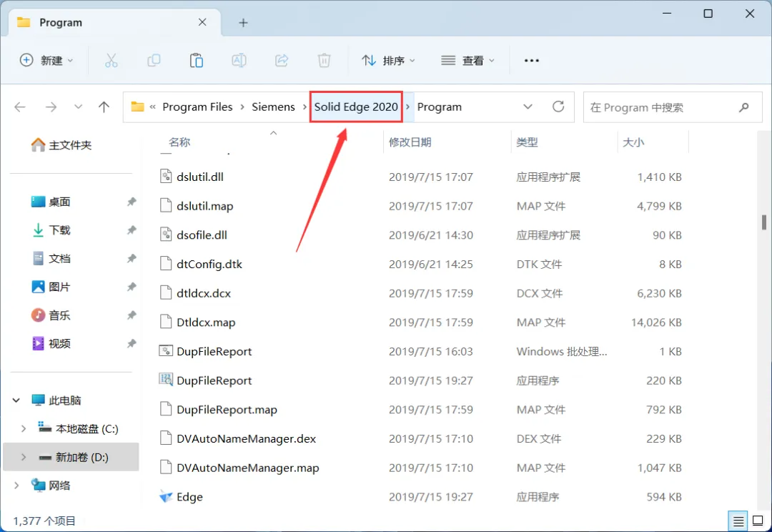The image size is (772, 532).
Task: Sort by 名称 column header
Action: click(179, 142)
